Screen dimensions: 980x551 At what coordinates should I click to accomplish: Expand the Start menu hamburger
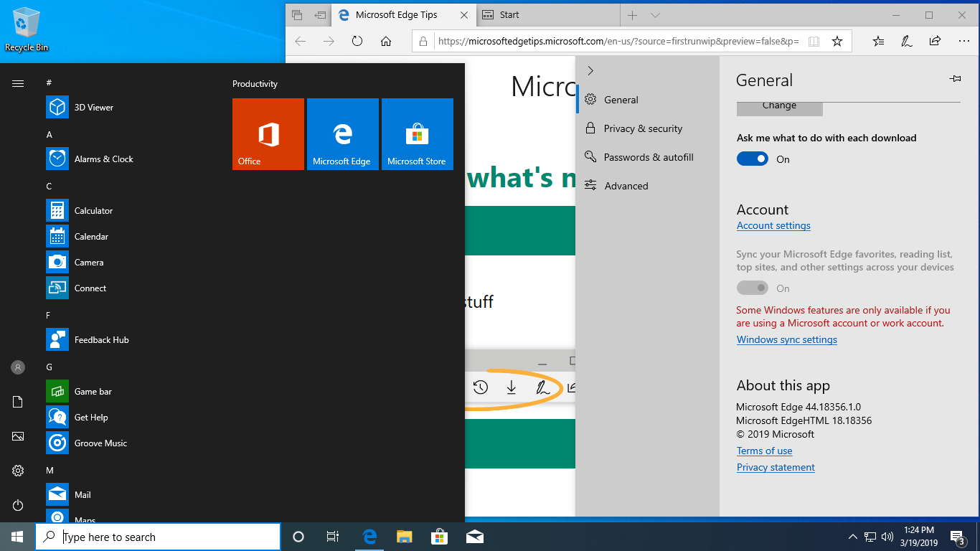[18, 83]
